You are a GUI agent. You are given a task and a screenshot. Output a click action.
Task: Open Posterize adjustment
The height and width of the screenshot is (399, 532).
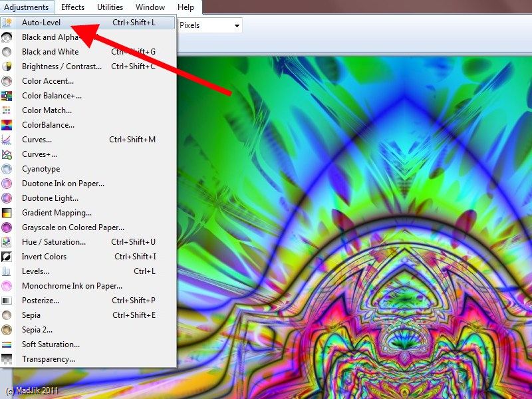[x=88, y=301]
